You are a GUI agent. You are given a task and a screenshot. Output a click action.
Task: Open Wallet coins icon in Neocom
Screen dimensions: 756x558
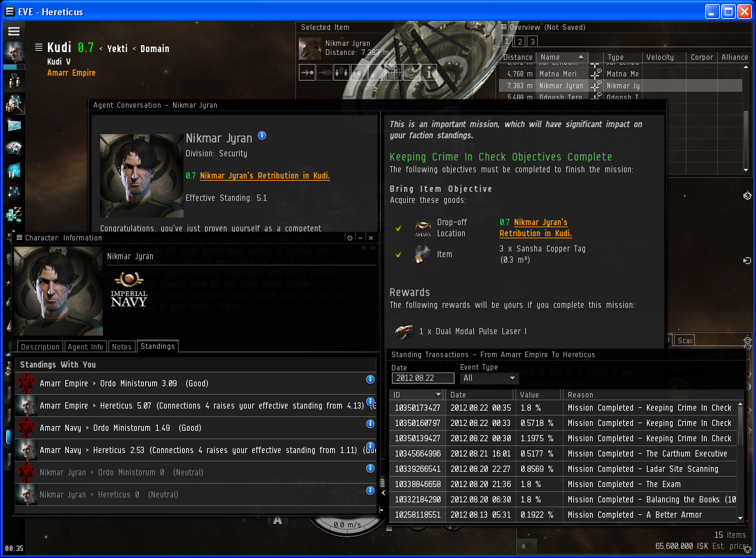(14, 213)
